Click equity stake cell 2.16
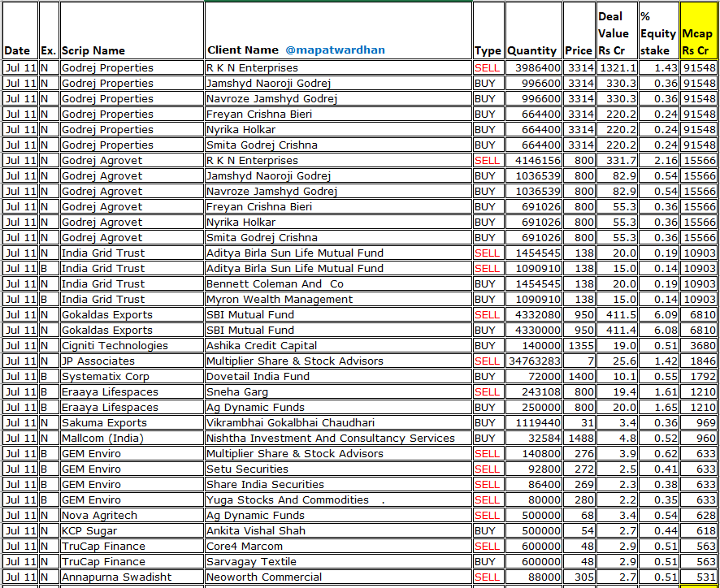The image size is (720, 588). point(658,161)
